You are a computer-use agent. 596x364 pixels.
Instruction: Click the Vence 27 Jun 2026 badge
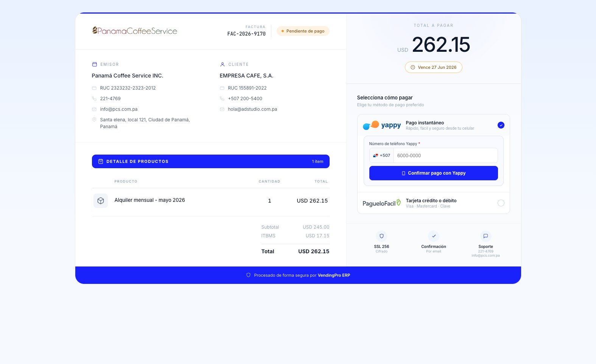[434, 67]
